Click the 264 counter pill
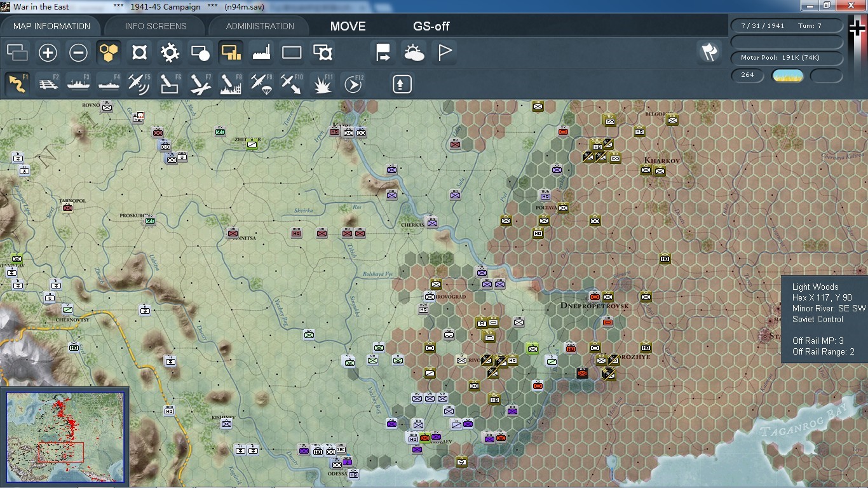Screen dimensions: 868x488 pos(747,75)
